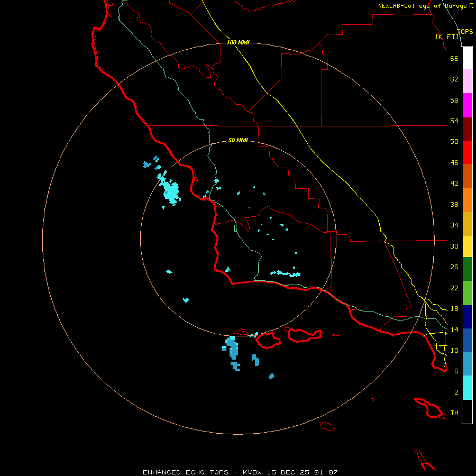Screen dimensions: 476x476
Task: Choose the dark maroon legend swatch
Action: (x=467, y=129)
